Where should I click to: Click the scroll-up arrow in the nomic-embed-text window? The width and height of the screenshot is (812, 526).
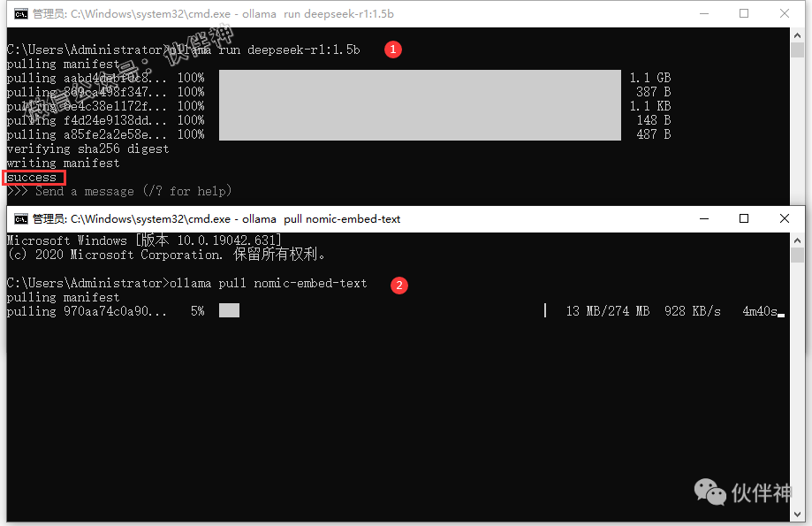[798, 240]
